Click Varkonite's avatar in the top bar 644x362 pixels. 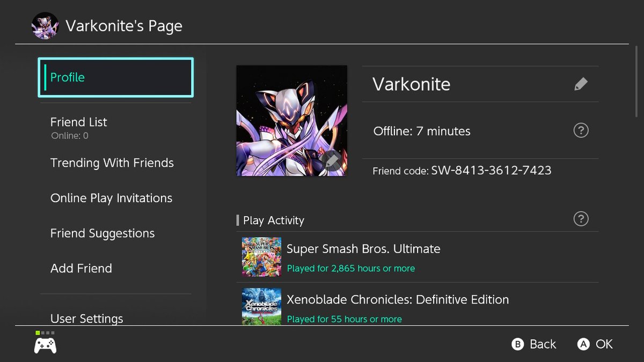coord(45,25)
